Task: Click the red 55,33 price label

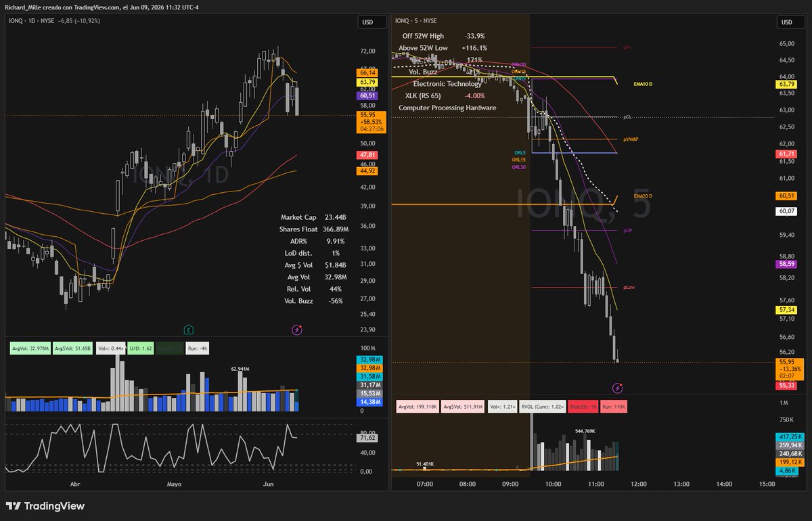Action: [x=786, y=385]
